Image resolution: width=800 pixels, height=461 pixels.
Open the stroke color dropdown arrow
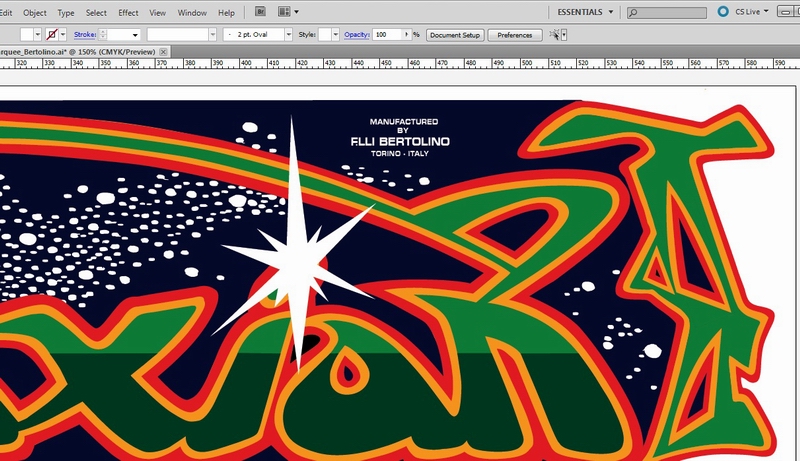tap(63, 35)
